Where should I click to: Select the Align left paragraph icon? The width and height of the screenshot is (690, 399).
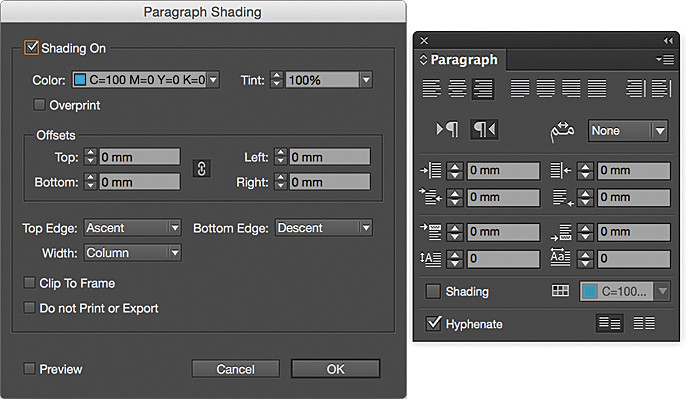point(431,88)
